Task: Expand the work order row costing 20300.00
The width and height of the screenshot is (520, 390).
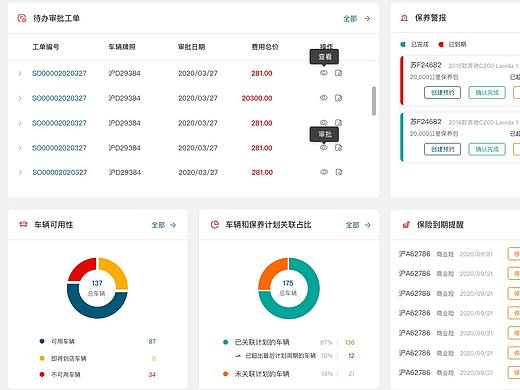Action: (x=20, y=98)
